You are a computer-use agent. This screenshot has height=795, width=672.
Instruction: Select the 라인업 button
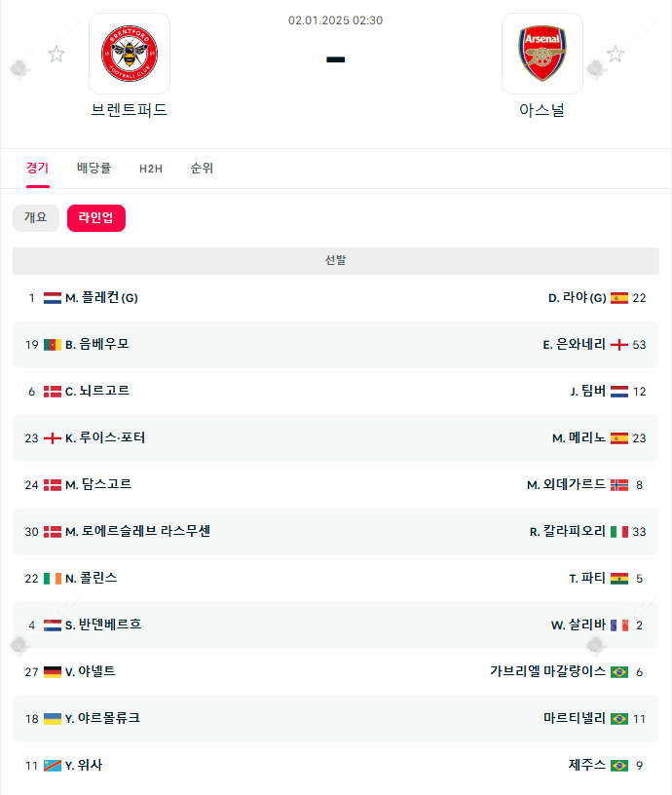[96, 218]
